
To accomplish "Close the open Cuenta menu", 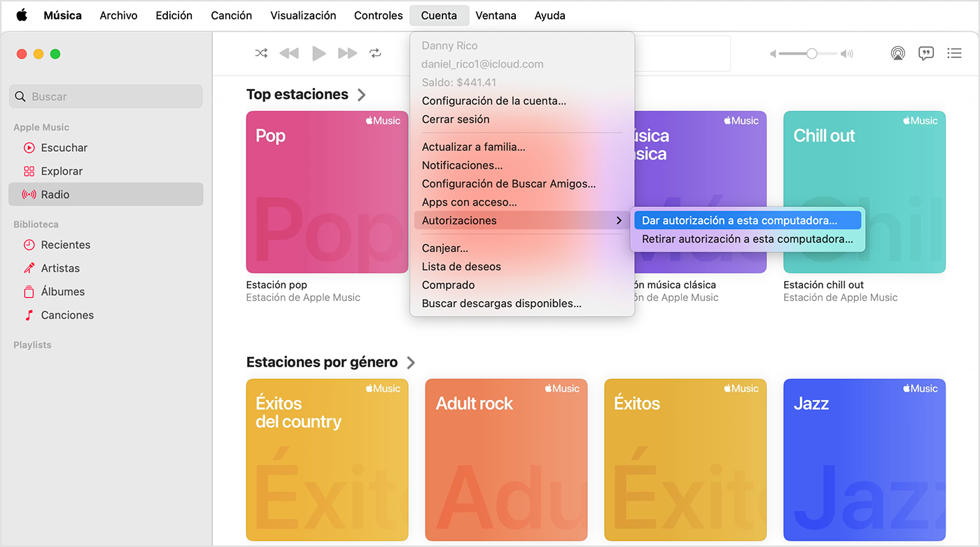I will (x=439, y=15).
